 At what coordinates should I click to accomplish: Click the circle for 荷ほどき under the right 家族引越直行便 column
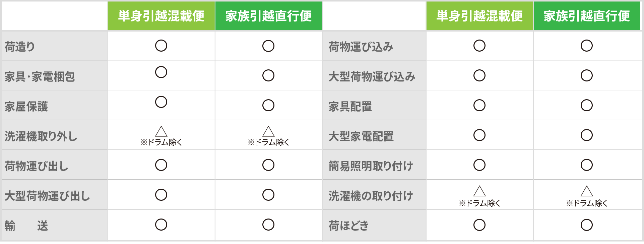(587, 225)
